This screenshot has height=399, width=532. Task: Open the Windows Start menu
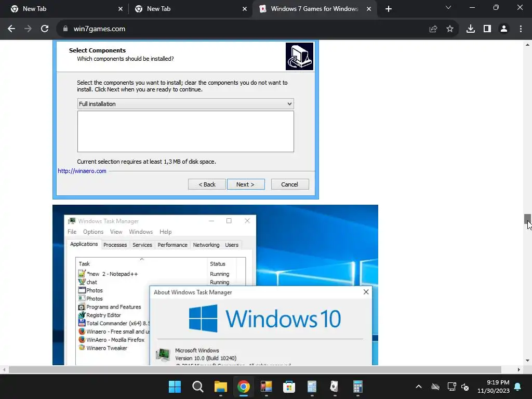(x=175, y=387)
